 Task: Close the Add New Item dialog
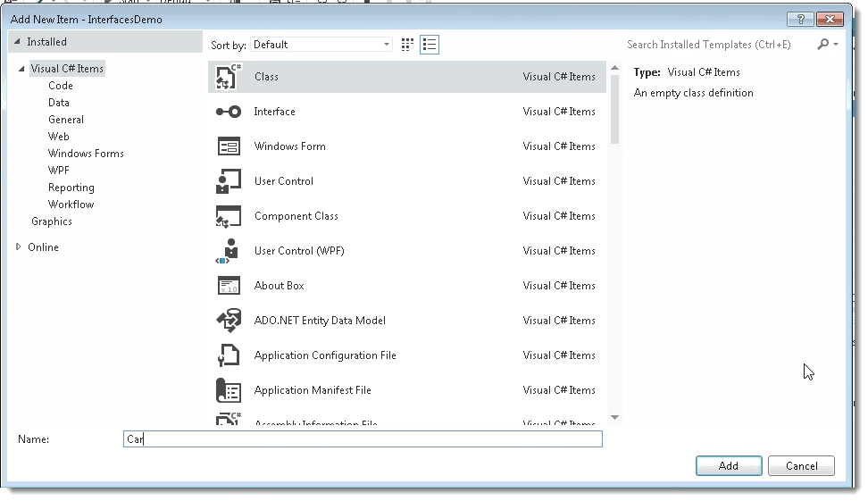(830, 20)
